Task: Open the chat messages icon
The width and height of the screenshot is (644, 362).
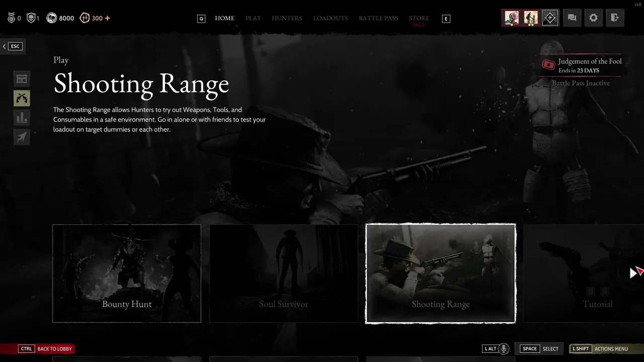Action: coord(572,18)
